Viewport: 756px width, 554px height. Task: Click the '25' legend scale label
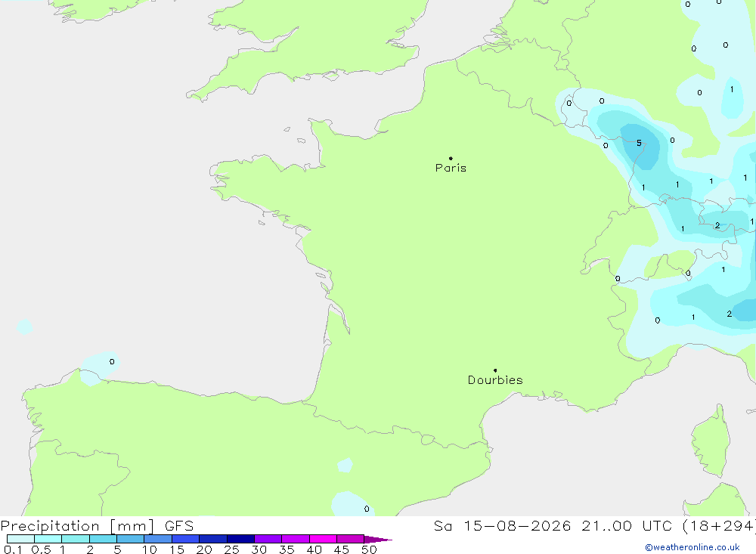click(x=232, y=549)
